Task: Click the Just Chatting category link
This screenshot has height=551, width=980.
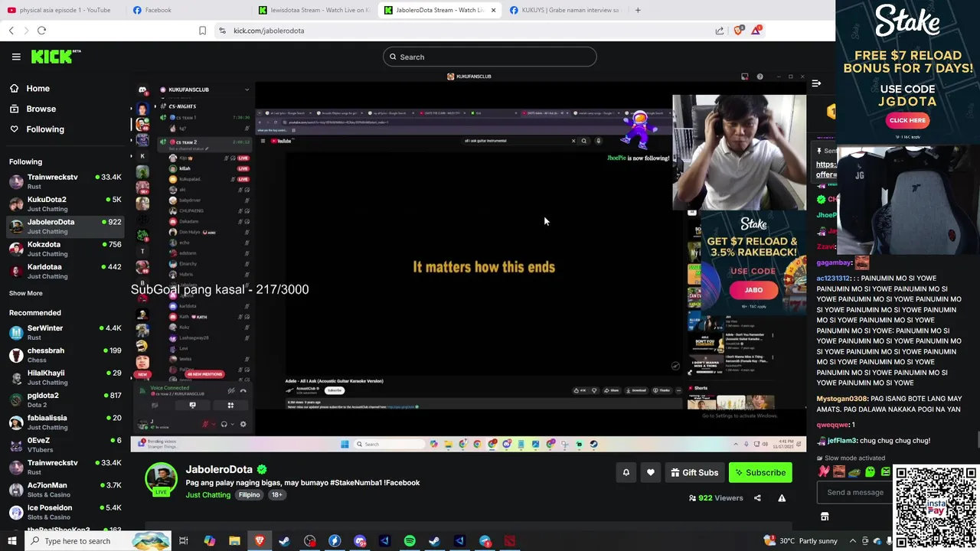Action: pos(208,495)
